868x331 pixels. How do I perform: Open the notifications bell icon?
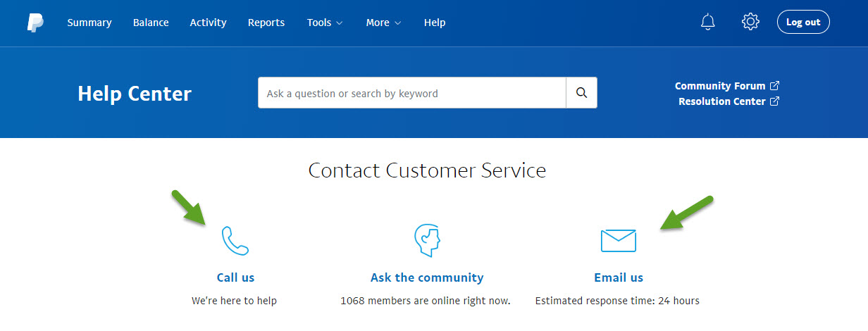tap(708, 22)
